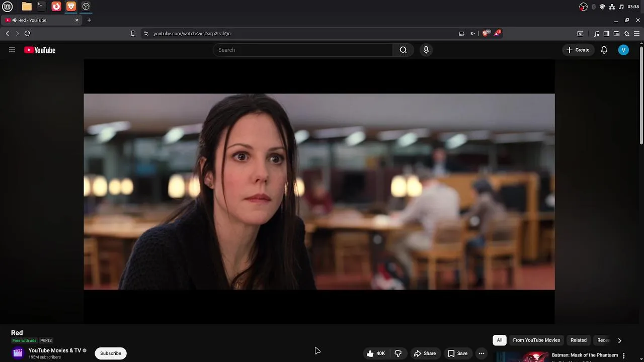
Task: Click the OBS recording tray icon
Action: click(584, 7)
